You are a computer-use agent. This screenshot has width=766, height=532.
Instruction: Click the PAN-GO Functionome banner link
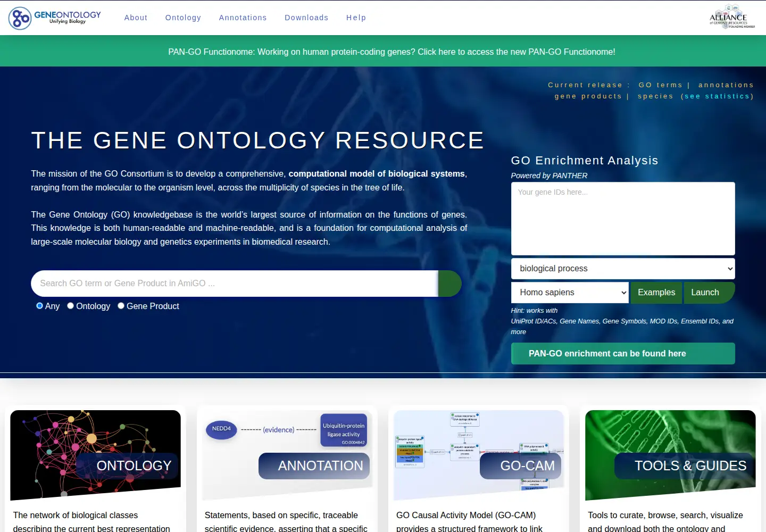(392, 52)
